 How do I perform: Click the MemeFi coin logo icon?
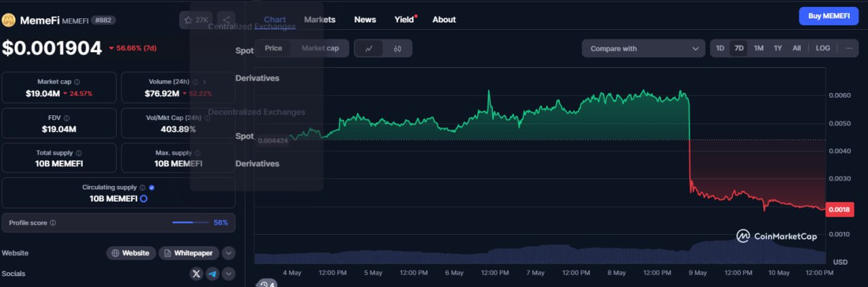pyautogui.click(x=9, y=20)
